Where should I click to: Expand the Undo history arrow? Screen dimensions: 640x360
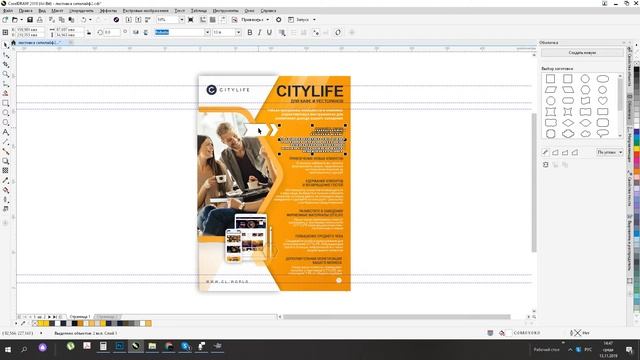tap(90, 20)
